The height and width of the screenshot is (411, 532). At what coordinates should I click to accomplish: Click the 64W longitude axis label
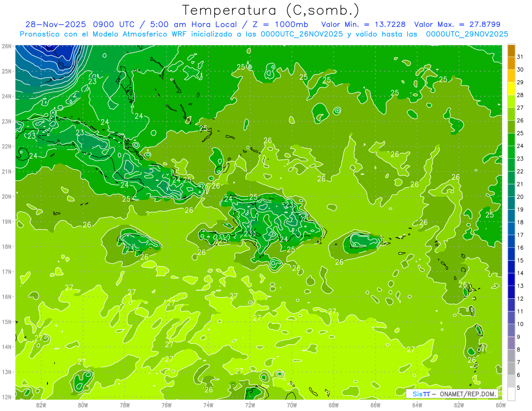(x=417, y=404)
